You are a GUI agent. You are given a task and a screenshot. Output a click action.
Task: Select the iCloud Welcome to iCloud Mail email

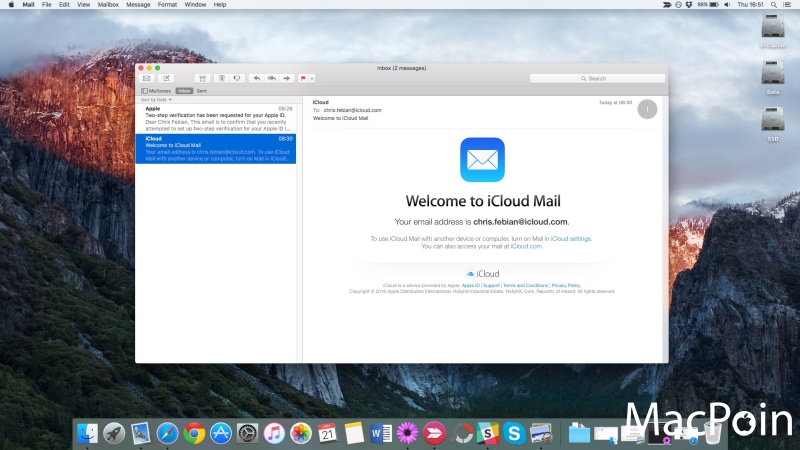coord(216,148)
